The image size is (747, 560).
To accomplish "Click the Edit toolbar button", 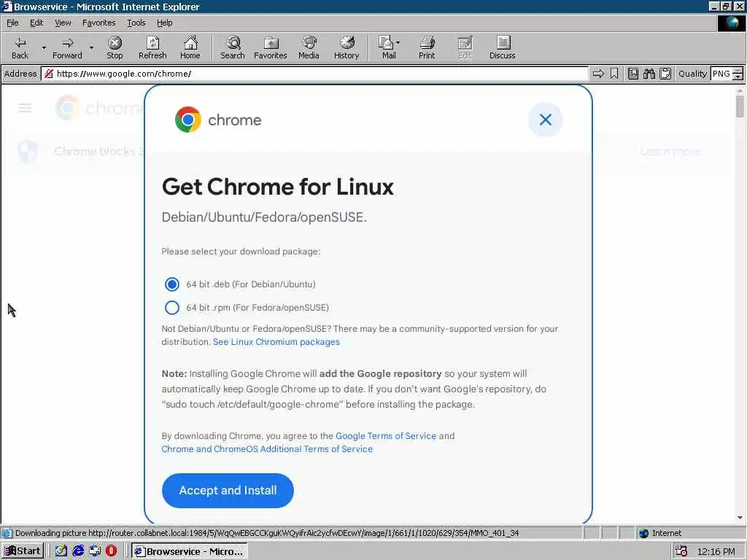I will tap(465, 47).
